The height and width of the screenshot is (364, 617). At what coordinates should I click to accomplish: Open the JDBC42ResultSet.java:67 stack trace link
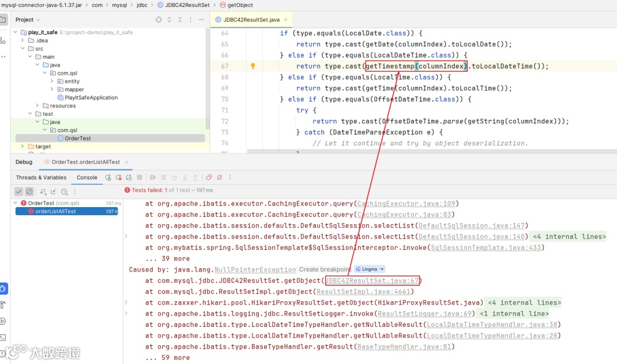372,281
